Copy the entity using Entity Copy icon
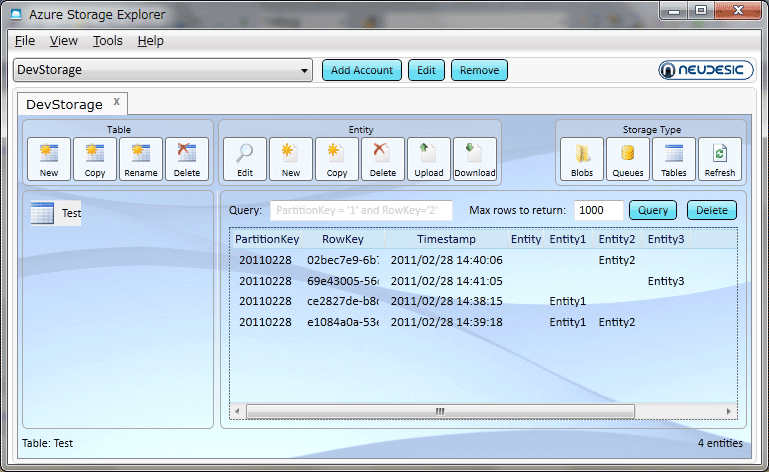 (x=337, y=159)
